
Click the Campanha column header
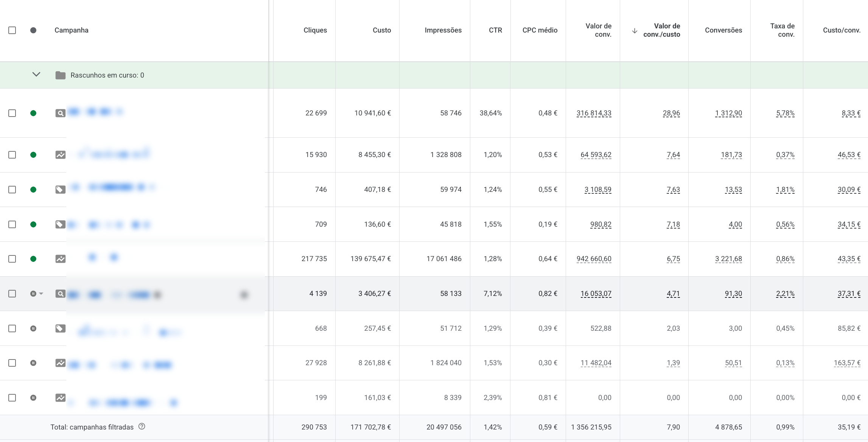pyautogui.click(x=72, y=30)
